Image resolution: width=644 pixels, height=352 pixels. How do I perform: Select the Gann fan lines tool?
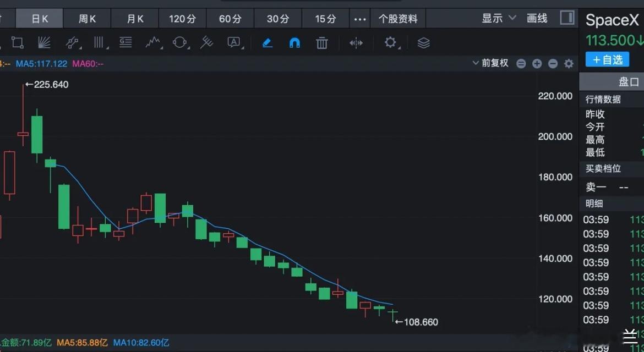(44, 43)
